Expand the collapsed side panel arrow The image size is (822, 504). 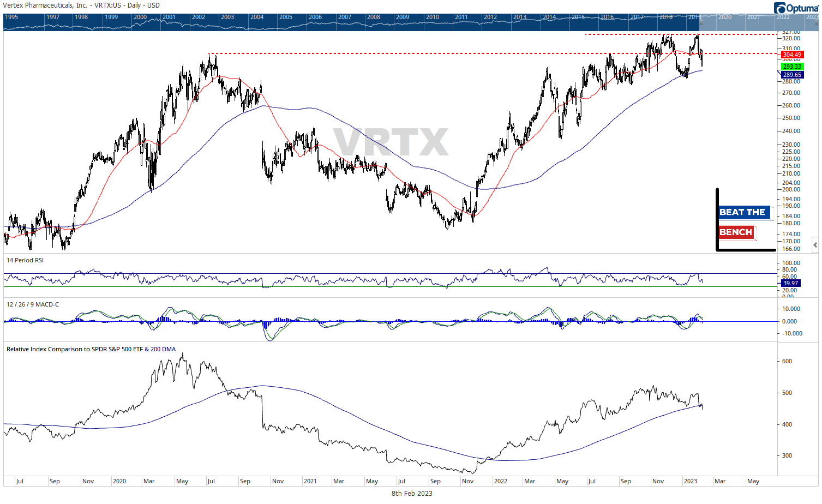pyautogui.click(x=815, y=245)
